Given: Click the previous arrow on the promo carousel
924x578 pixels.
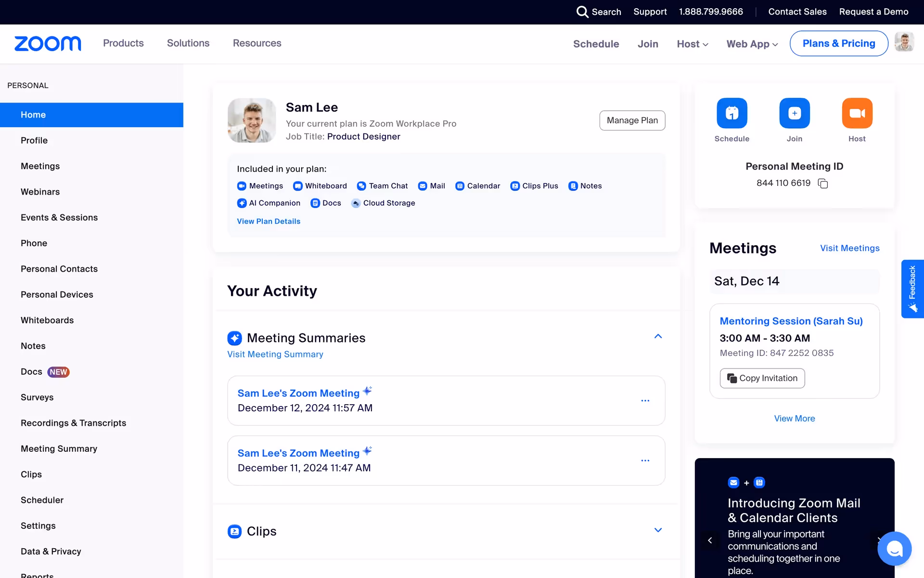Looking at the screenshot, I should point(710,540).
